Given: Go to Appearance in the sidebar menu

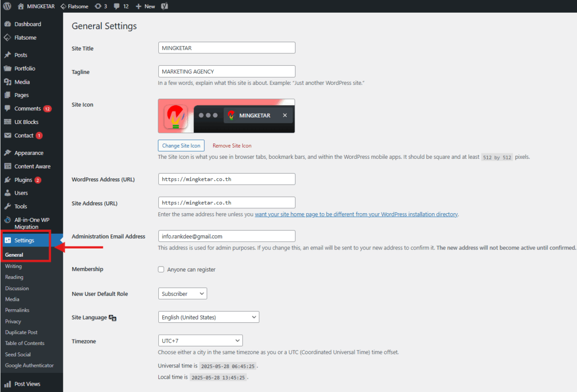Looking at the screenshot, I should coord(29,153).
